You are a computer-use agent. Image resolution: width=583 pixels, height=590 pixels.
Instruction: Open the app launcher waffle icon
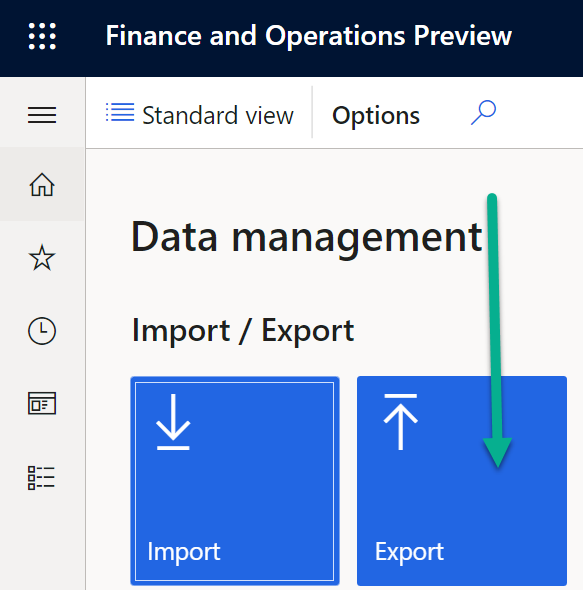(42, 36)
